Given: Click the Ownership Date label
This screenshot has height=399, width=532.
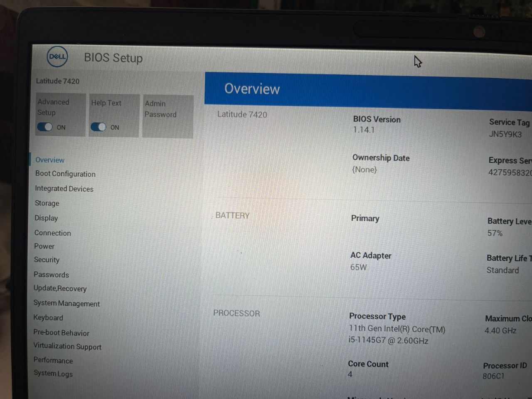Looking at the screenshot, I should [381, 158].
